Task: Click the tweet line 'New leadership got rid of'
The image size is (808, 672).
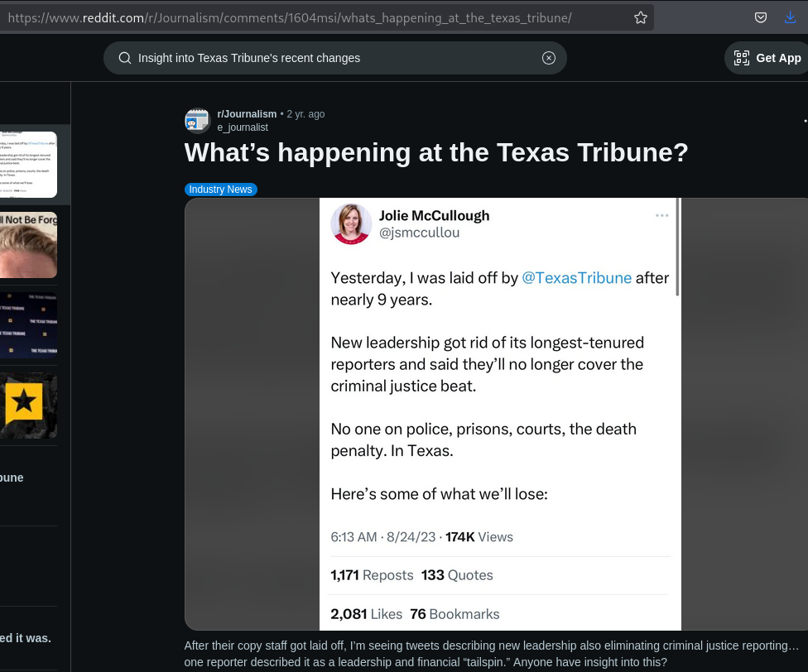Action: coord(488,365)
